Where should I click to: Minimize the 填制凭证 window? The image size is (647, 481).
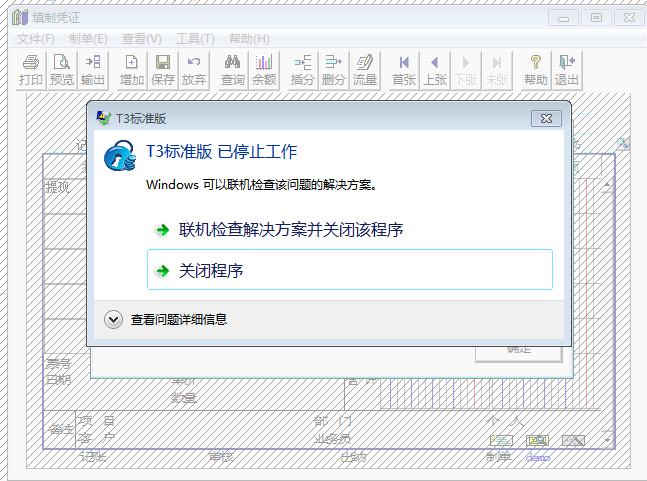click(x=563, y=18)
